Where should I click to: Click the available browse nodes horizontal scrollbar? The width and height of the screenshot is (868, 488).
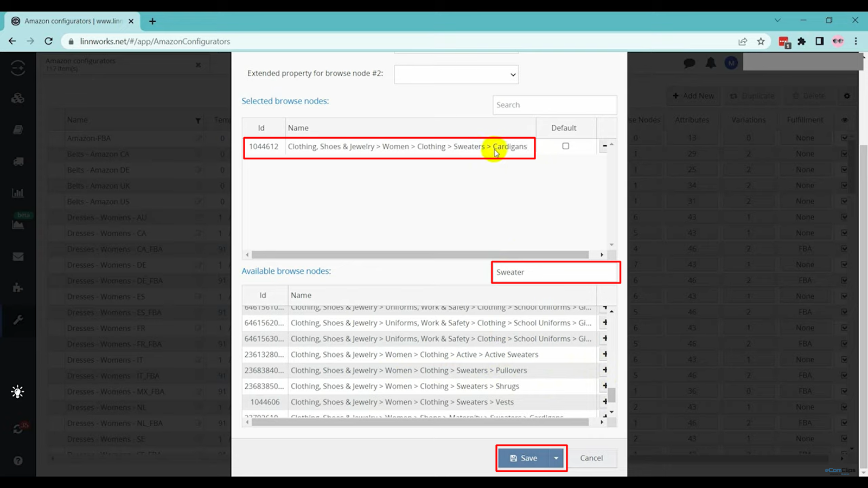tap(420, 422)
